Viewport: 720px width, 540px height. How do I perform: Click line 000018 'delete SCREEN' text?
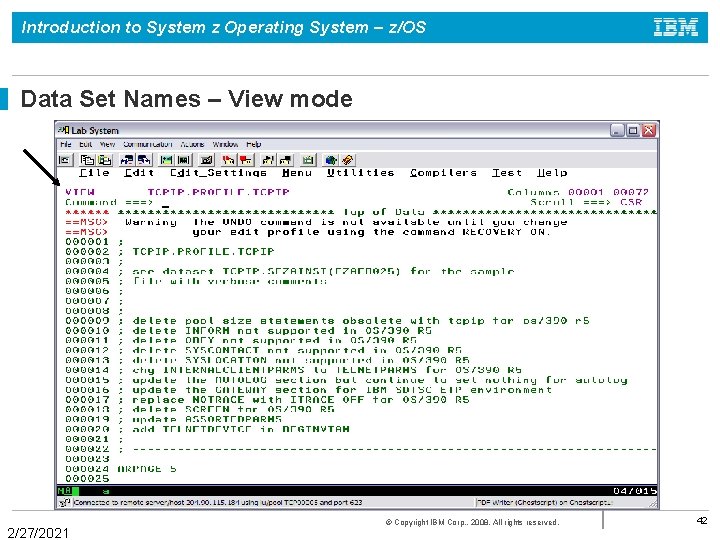[233, 410]
